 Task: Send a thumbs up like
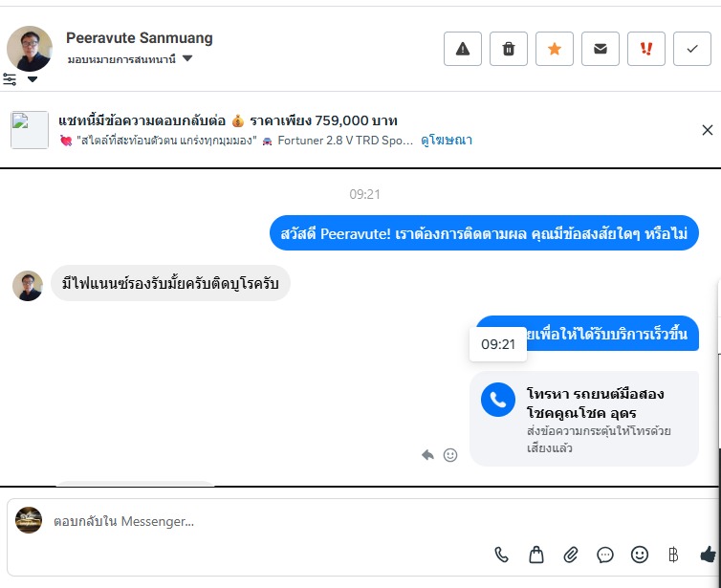point(709,555)
